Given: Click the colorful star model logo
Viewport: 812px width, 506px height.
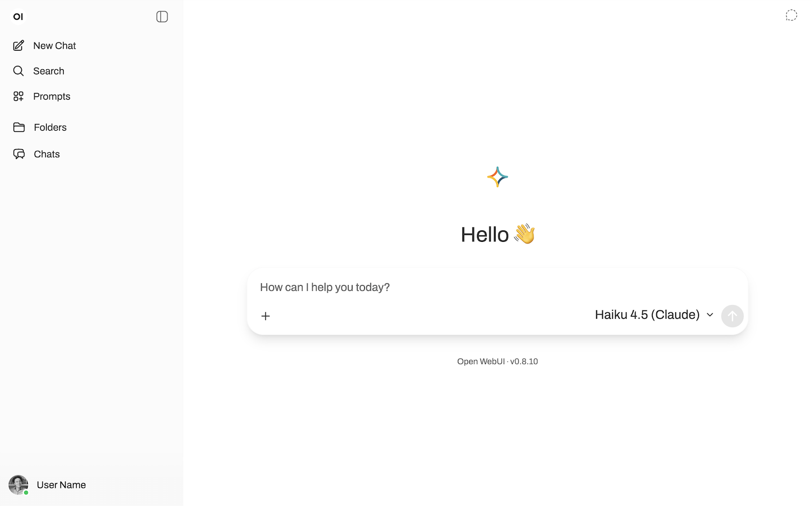Looking at the screenshot, I should click(x=497, y=177).
